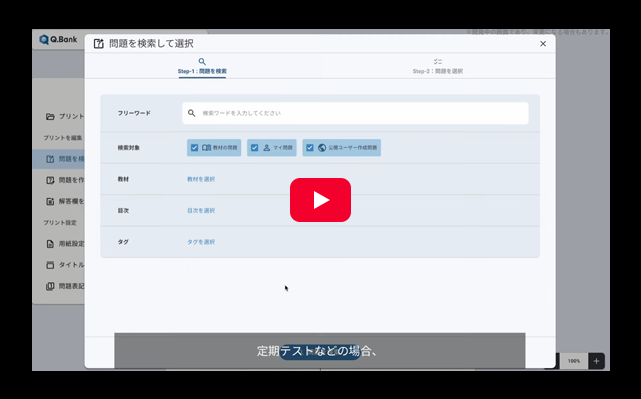Click the プリント設定 sidebar heading
Image resolution: width=641 pixels, height=399 pixels.
point(60,223)
